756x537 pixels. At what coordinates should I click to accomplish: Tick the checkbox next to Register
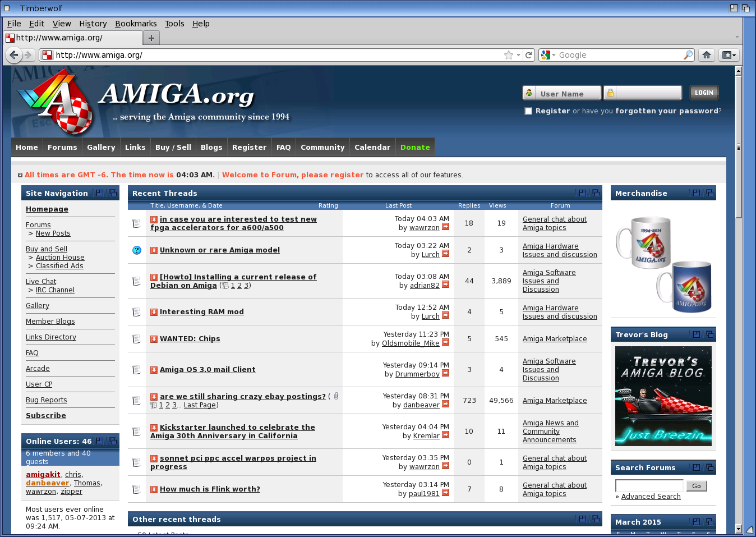click(x=528, y=111)
